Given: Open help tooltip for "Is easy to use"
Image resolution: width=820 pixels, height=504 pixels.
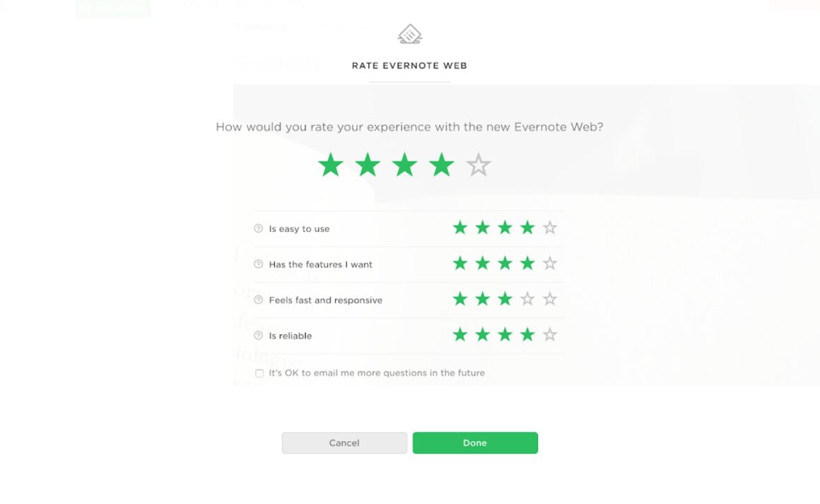Looking at the screenshot, I should coord(259,228).
